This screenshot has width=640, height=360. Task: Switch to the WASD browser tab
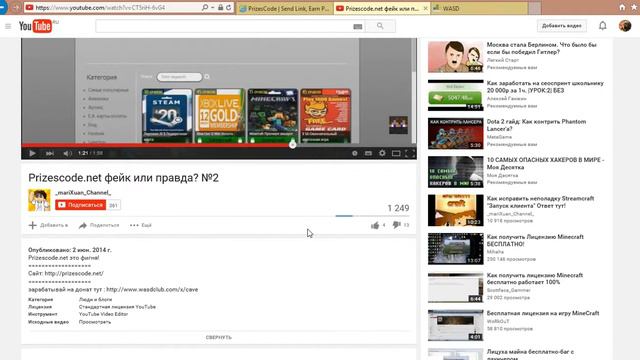tap(479, 8)
